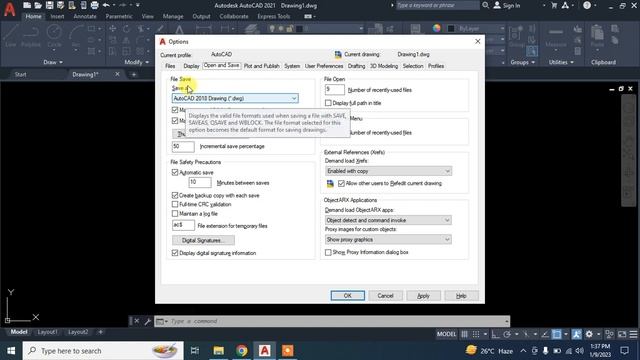640x360 pixels.
Task: Click the Open file icon in the quick access toolbar
Action: (x=38, y=5)
